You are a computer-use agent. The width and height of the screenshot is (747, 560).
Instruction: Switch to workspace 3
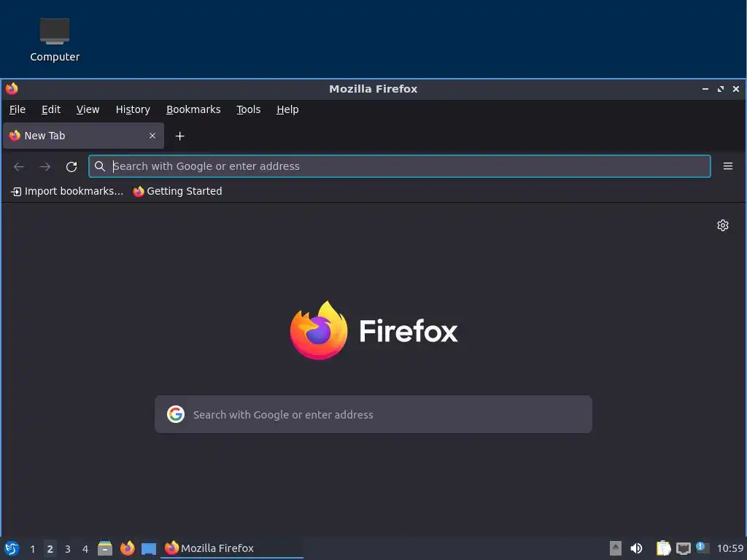[68, 549]
